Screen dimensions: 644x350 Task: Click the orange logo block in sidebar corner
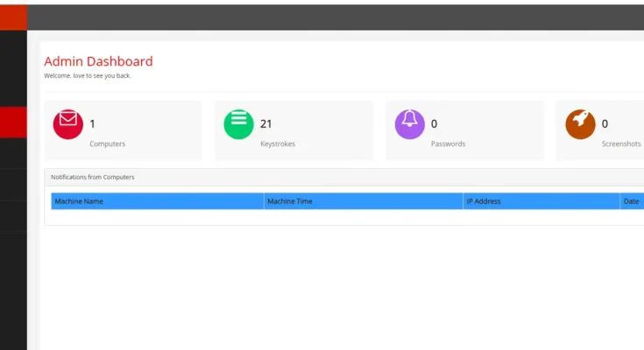coord(13,17)
